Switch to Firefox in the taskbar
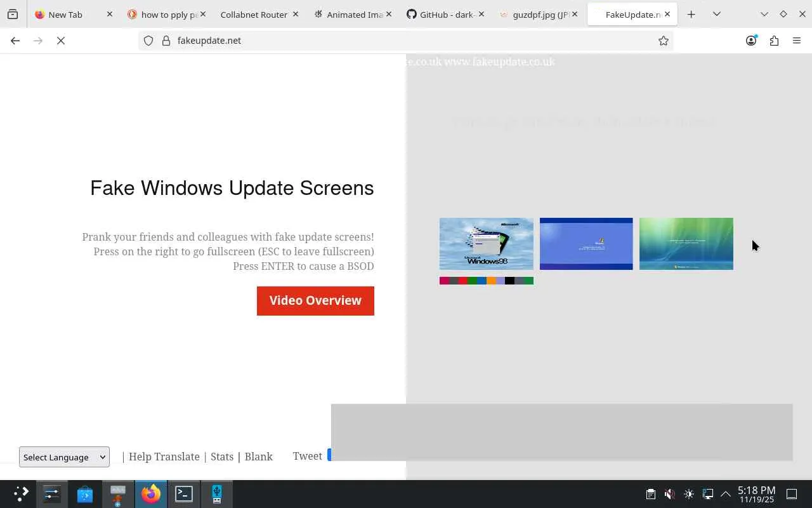The image size is (812, 508). click(x=151, y=494)
